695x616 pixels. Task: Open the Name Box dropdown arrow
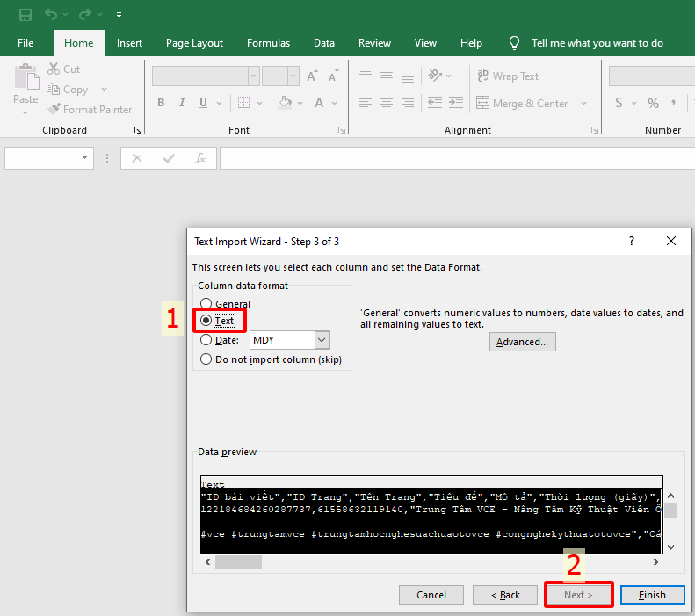[84, 157]
